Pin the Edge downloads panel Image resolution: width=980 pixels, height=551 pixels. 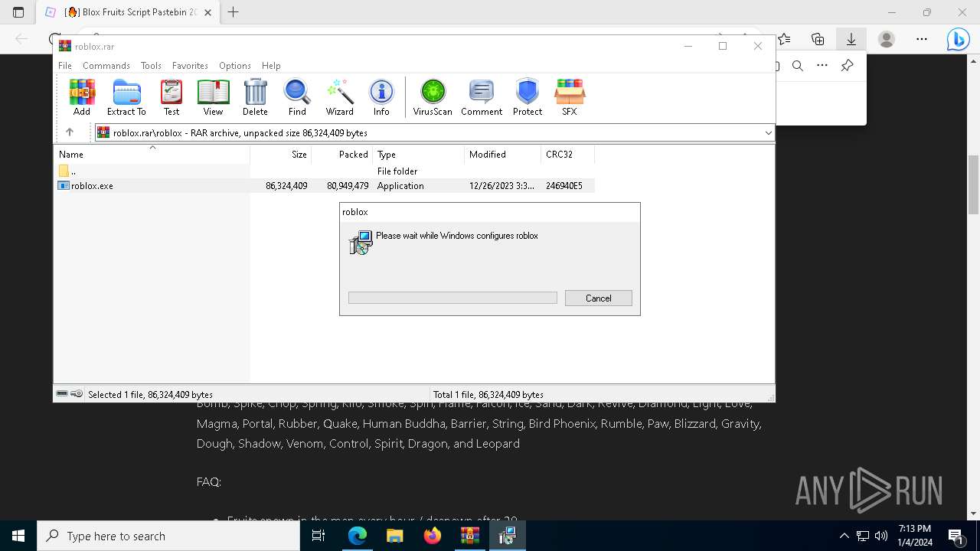[847, 66]
